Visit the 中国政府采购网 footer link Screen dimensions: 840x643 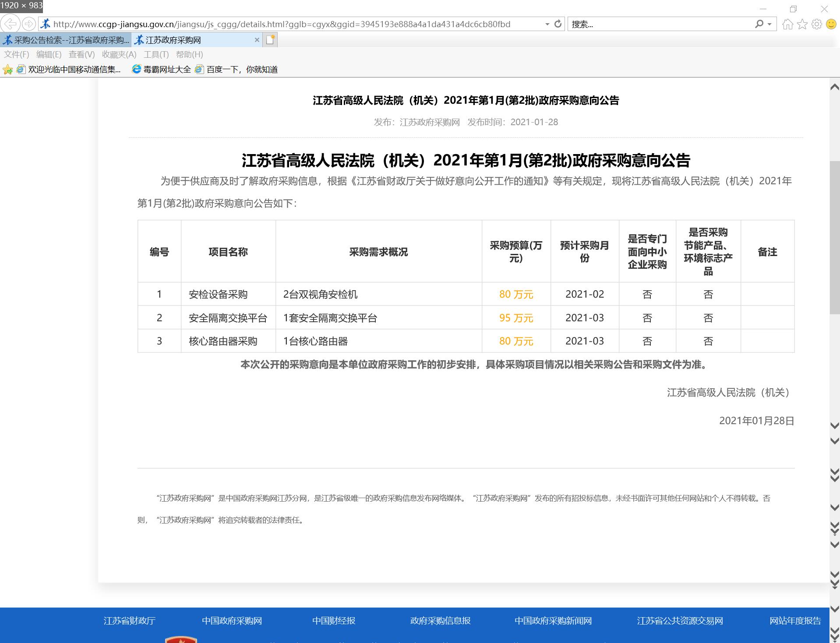232,621
